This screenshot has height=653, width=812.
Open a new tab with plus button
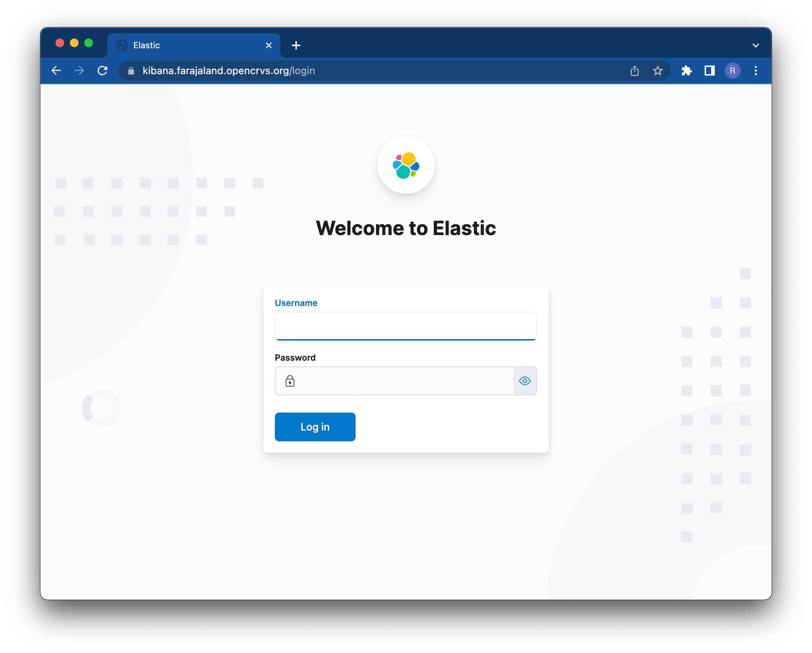296,46
